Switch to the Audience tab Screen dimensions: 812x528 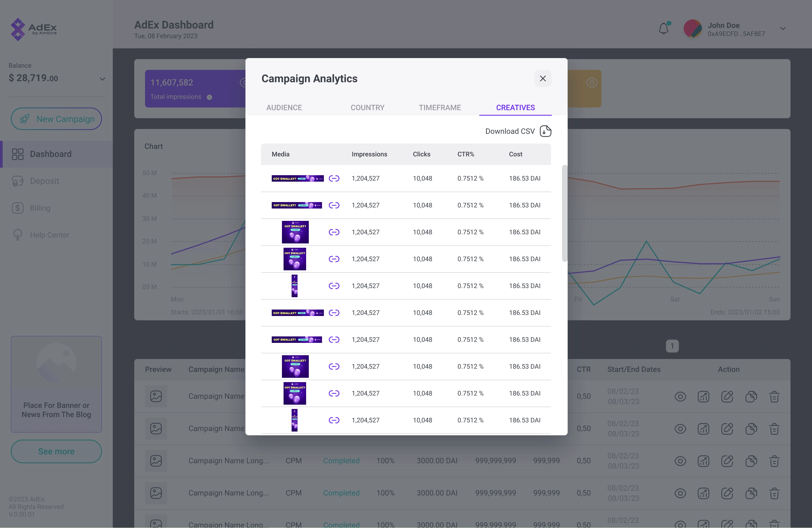click(284, 107)
